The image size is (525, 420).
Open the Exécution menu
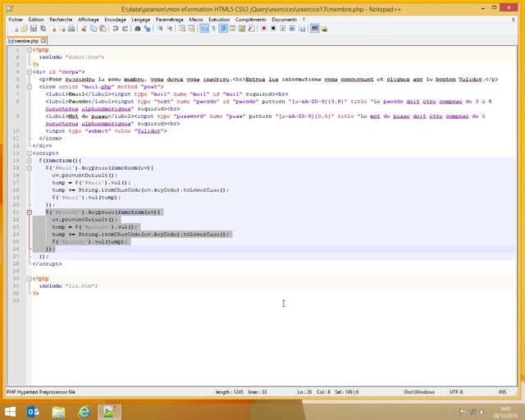(x=219, y=20)
